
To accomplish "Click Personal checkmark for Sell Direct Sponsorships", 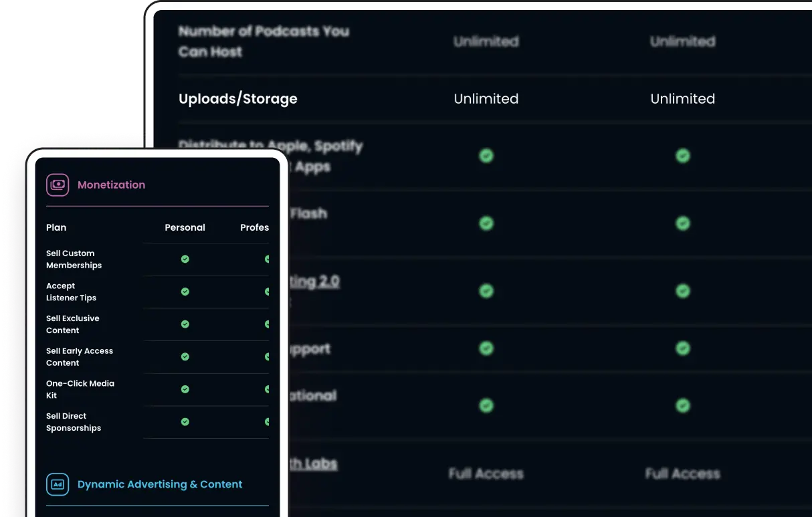I will 185,422.
